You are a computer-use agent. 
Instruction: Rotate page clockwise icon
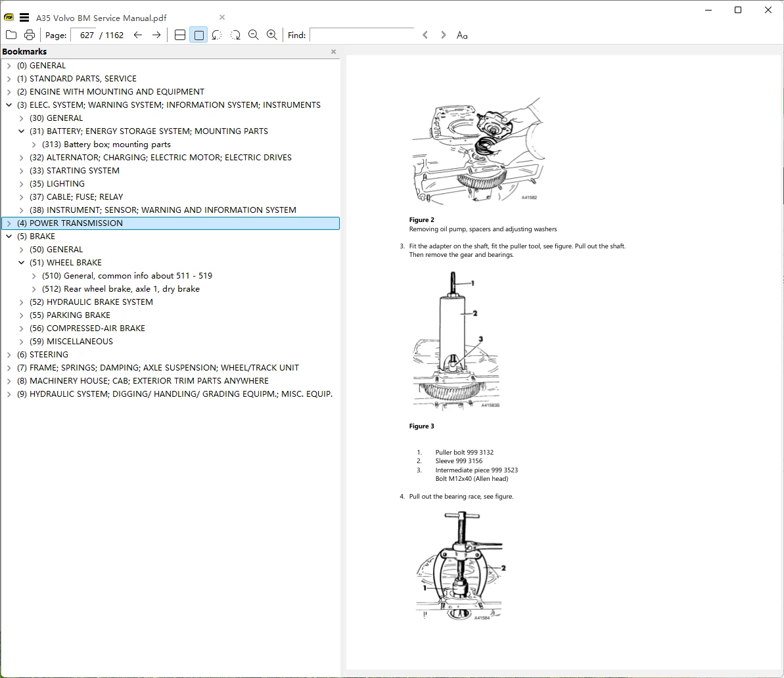point(235,35)
